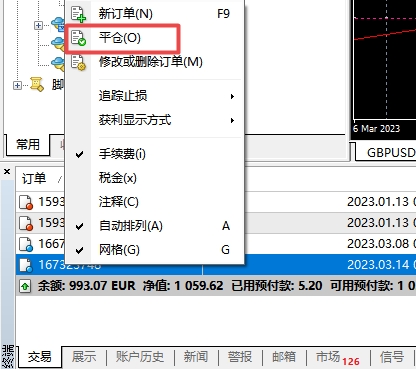Click icon of the highlighted order row

[x=26, y=265]
